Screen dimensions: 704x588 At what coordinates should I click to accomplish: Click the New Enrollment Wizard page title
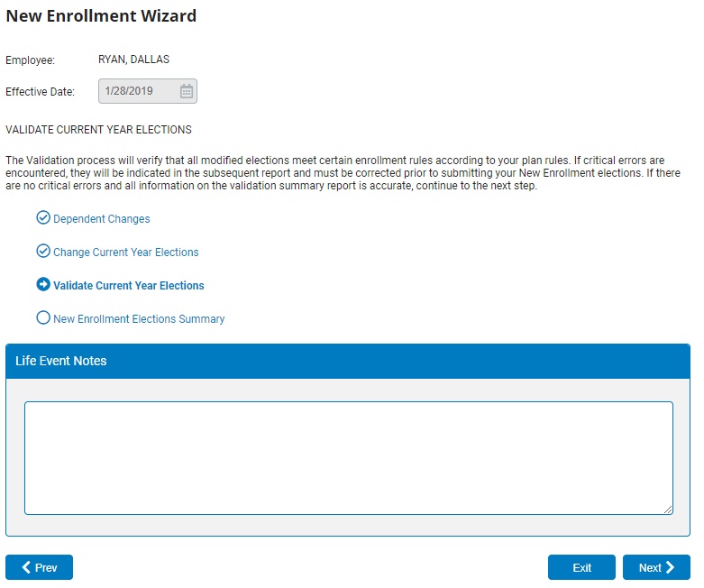[x=101, y=16]
